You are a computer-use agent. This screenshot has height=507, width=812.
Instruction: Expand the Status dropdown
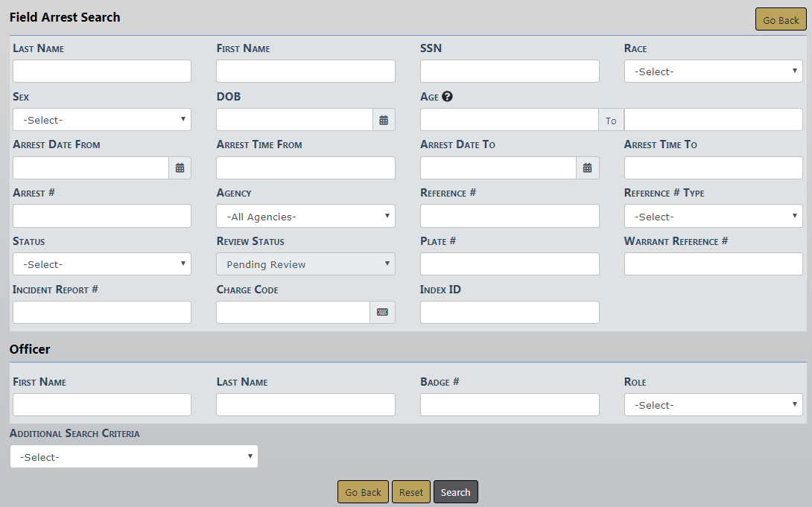coord(102,264)
